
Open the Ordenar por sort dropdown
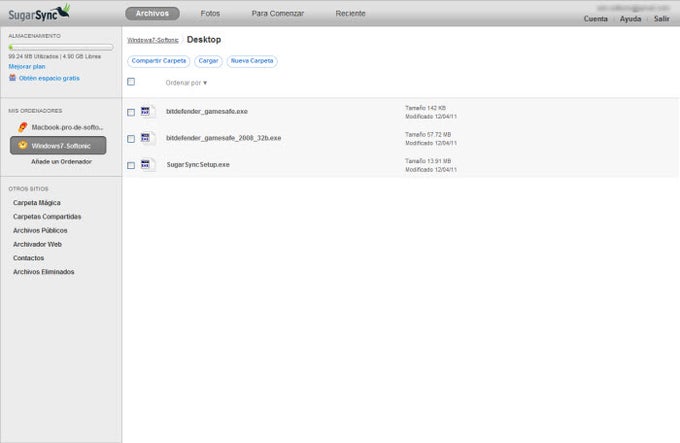tap(186, 82)
